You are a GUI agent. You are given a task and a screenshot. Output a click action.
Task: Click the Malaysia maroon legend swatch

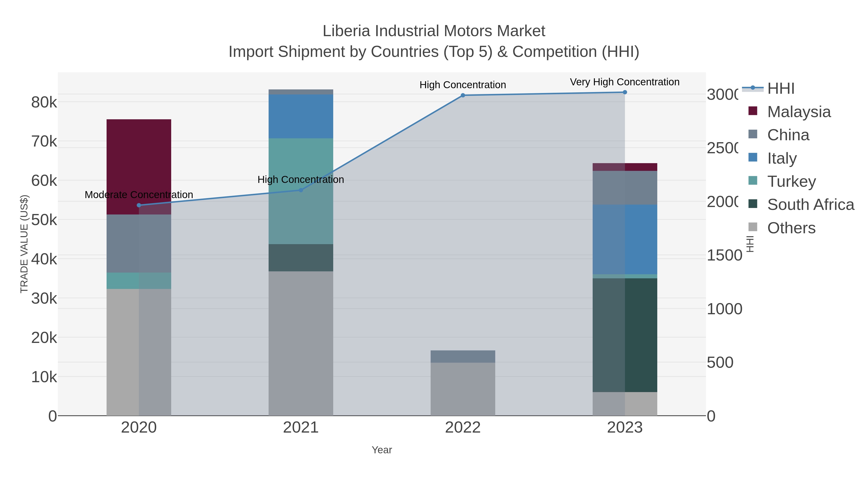pos(753,111)
